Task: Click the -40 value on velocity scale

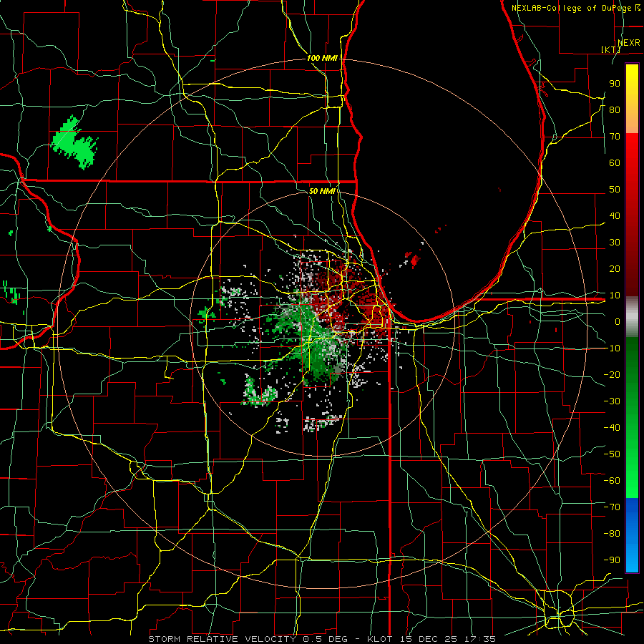Action: [612, 428]
